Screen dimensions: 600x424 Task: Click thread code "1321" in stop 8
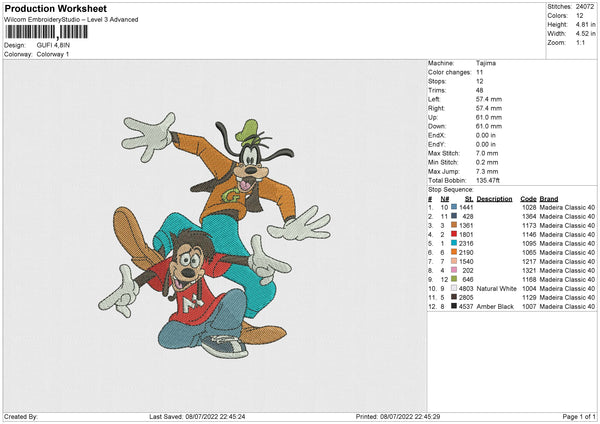tap(530, 271)
